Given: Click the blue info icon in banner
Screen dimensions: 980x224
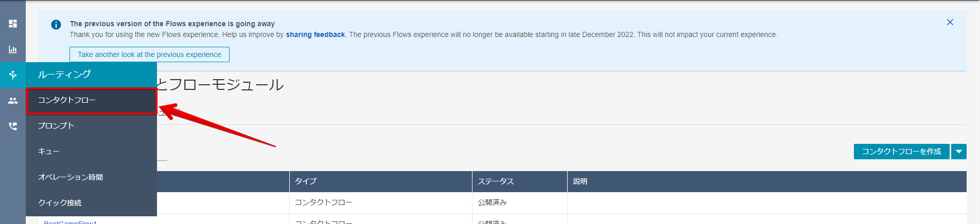Looking at the screenshot, I should [x=56, y=25].
